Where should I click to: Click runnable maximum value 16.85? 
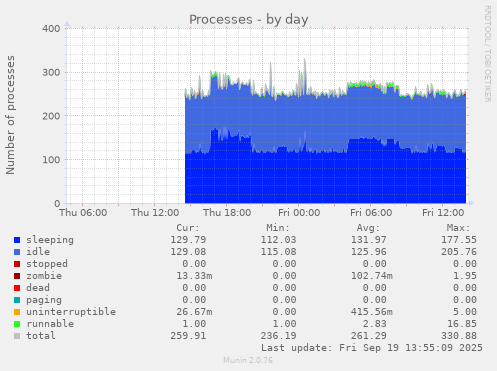[x=462, y=324]
